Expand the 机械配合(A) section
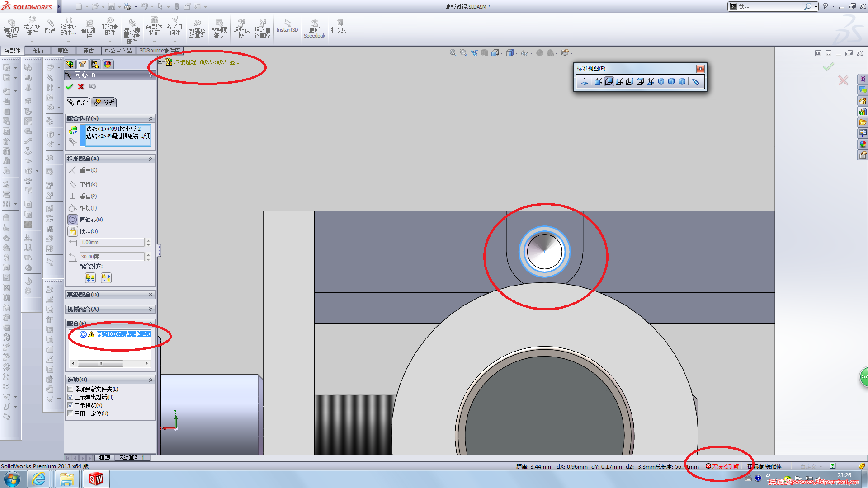This screenshot has height=488, width=868. click(151, 309)
